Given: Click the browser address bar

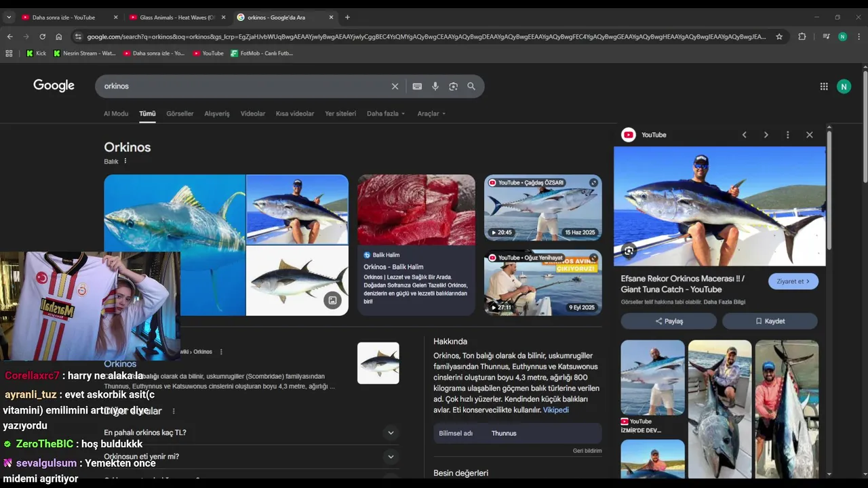Looking at the screenshot, I should pos(426,37).
